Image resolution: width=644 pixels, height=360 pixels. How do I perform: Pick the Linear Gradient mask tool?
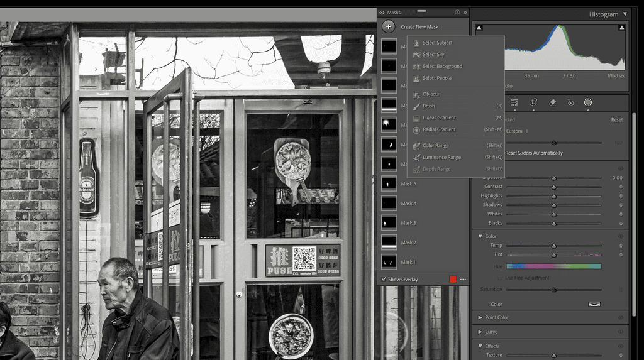(x=439, y=118)
